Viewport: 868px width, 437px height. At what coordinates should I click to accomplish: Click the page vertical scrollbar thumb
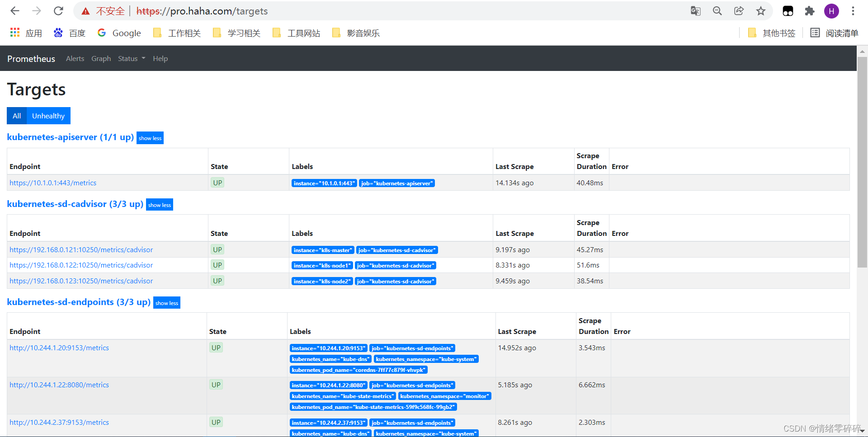[x=863, y=163]
